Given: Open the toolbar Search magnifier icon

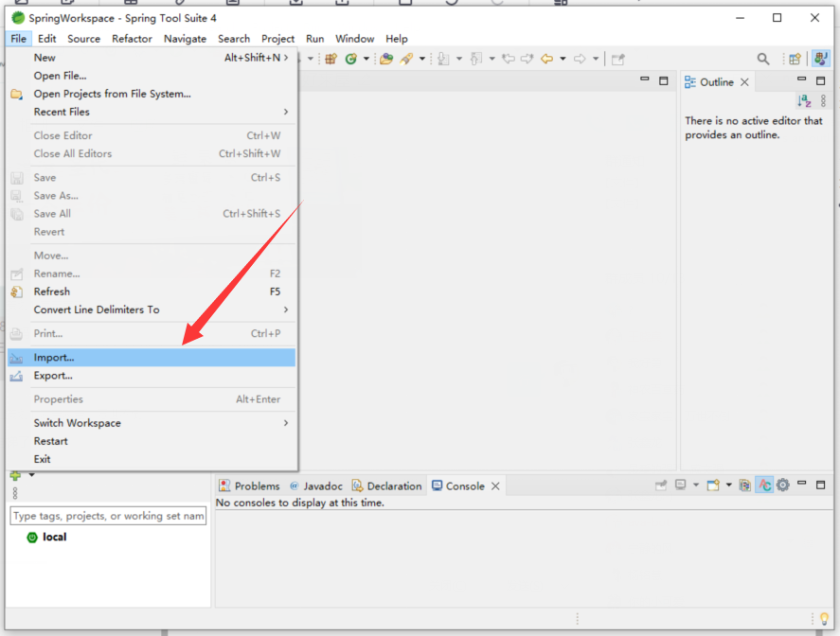Looking at the screenshot, I should (763, 59).
